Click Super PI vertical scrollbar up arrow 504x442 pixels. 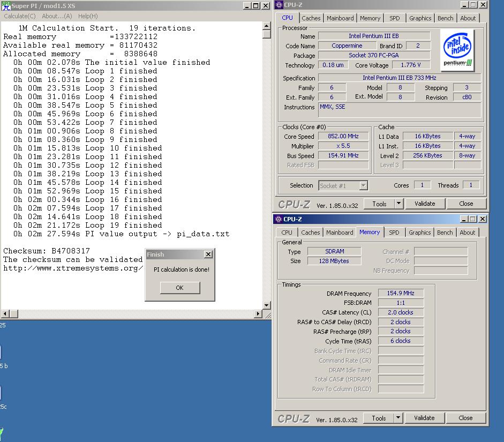click(267, 25)
